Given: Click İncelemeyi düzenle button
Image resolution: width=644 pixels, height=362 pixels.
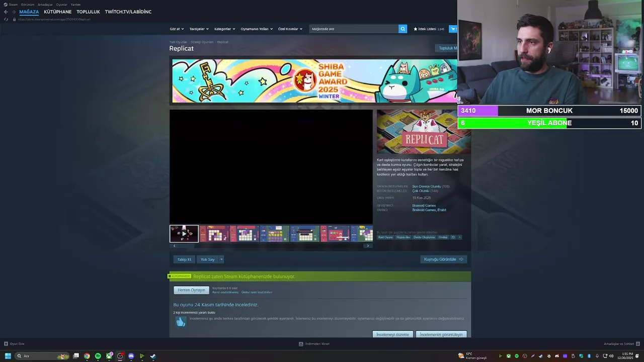Looking at the screenshot, I should [393, 334].
